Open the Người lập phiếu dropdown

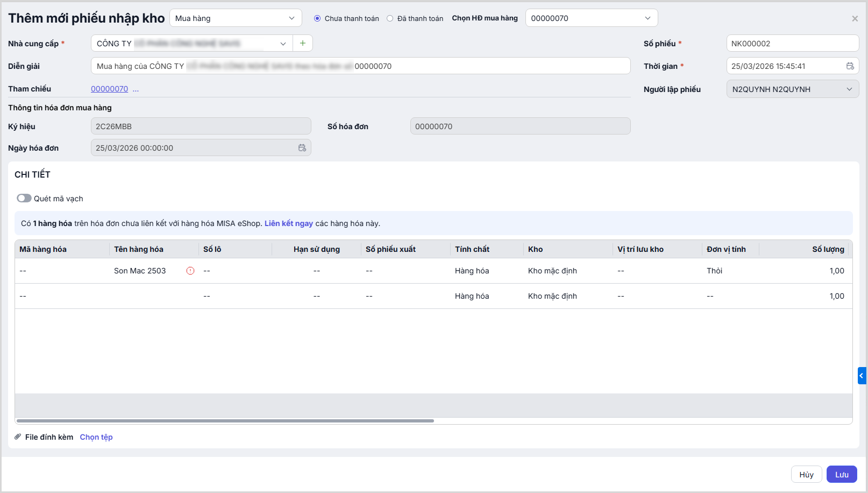tap(792, 89)
